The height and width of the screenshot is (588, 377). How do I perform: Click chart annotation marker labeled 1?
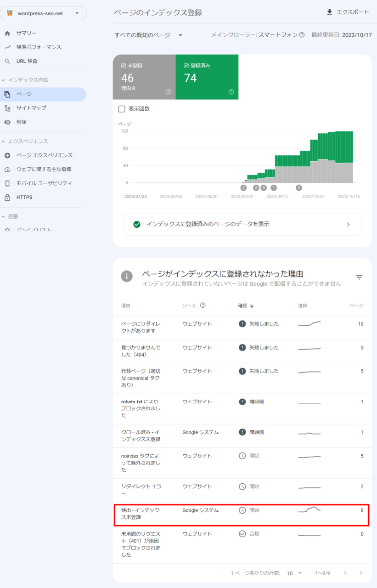point(274,188)
